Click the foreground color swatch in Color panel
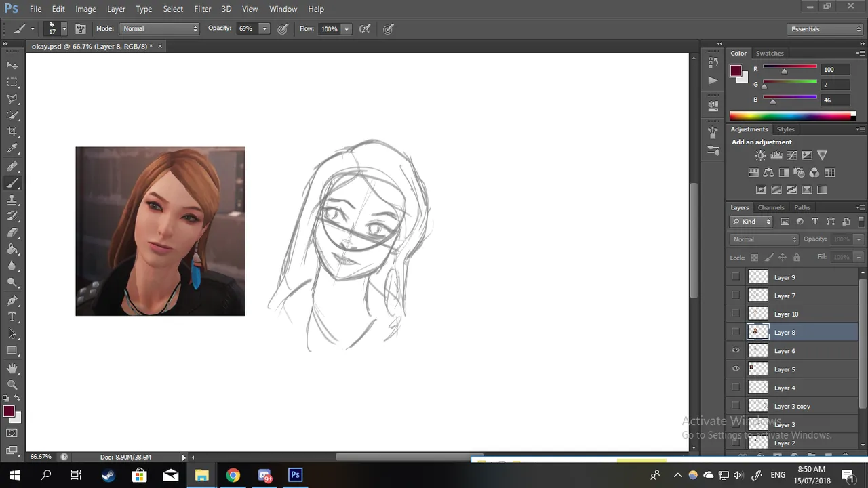The width and height of the screenshot is (868, 488). click(x=736, y=70)
